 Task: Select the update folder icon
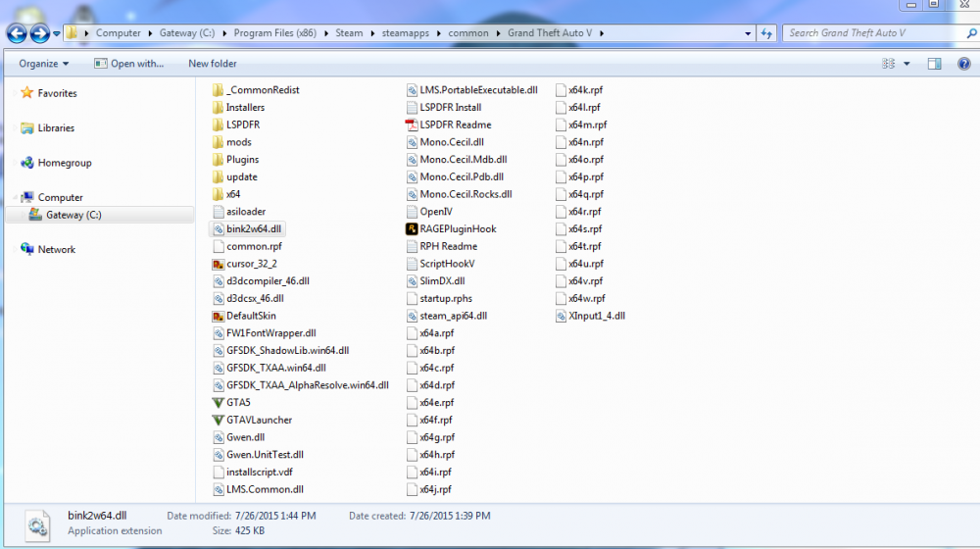pos(218,177)
